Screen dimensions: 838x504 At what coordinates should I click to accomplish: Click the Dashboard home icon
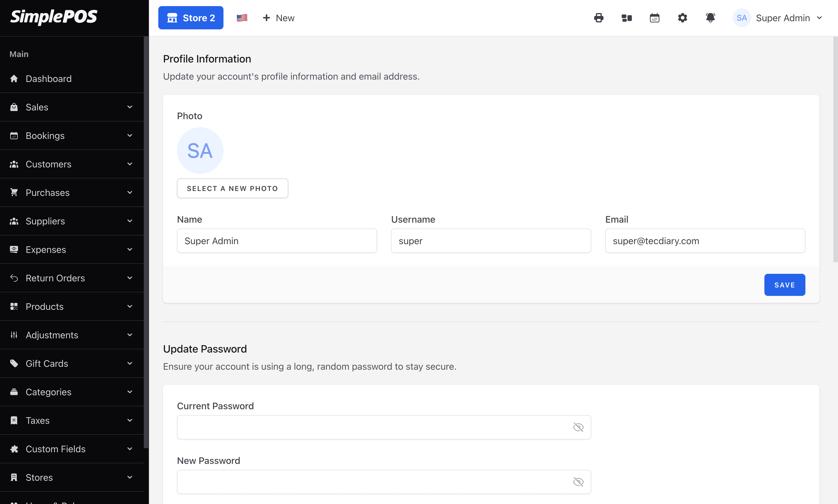14,78
